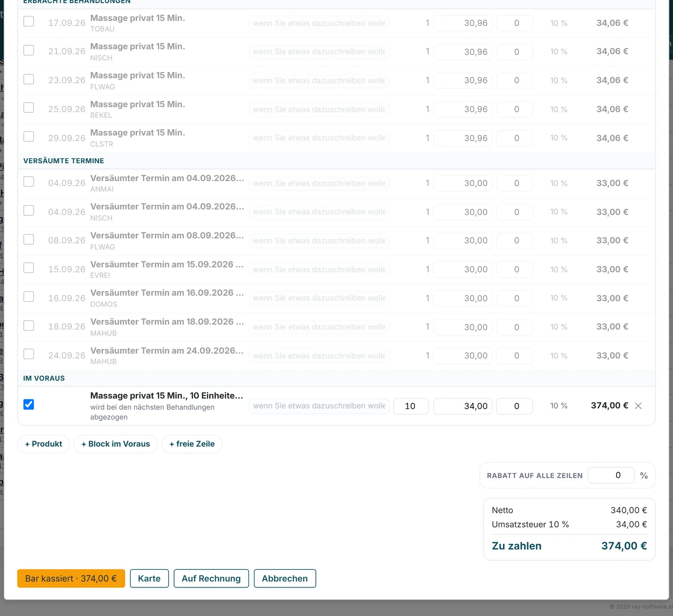Add a note to the ANMAI missed appointment
This screenshot has width=673, height=616.
point(319,183)
